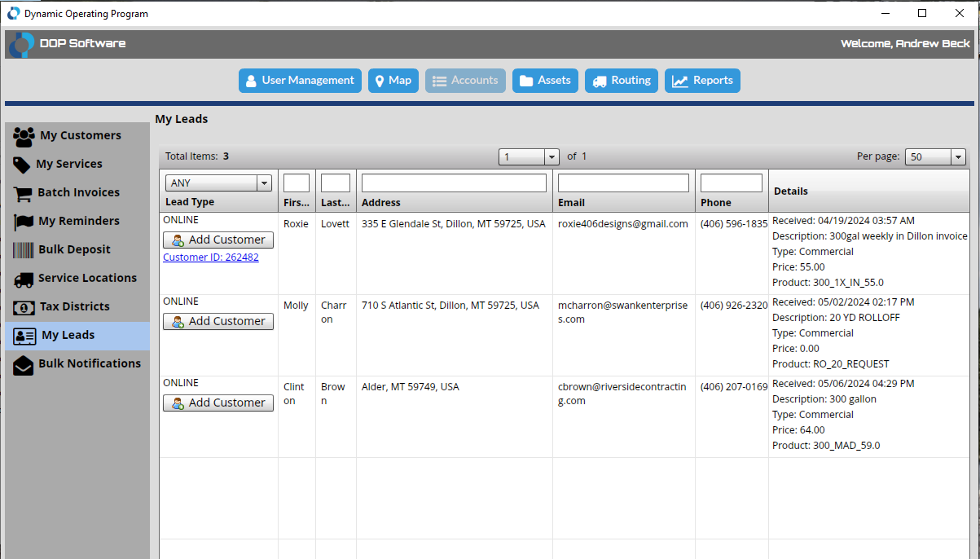The height and width of the screenshot is (559, 980).
Task: Select My Services in the sidebar
Action: click(x=77, y=165)
